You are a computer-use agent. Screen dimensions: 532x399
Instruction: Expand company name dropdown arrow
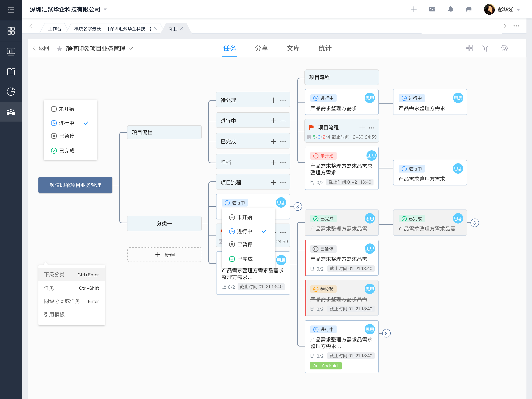pyautogui.click(x=105, y=10)
